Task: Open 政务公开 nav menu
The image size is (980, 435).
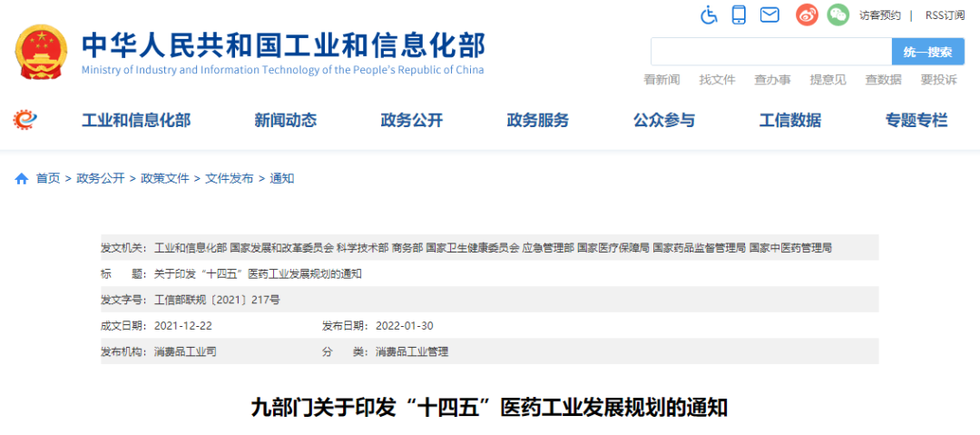Action: [x=412, y=120]
